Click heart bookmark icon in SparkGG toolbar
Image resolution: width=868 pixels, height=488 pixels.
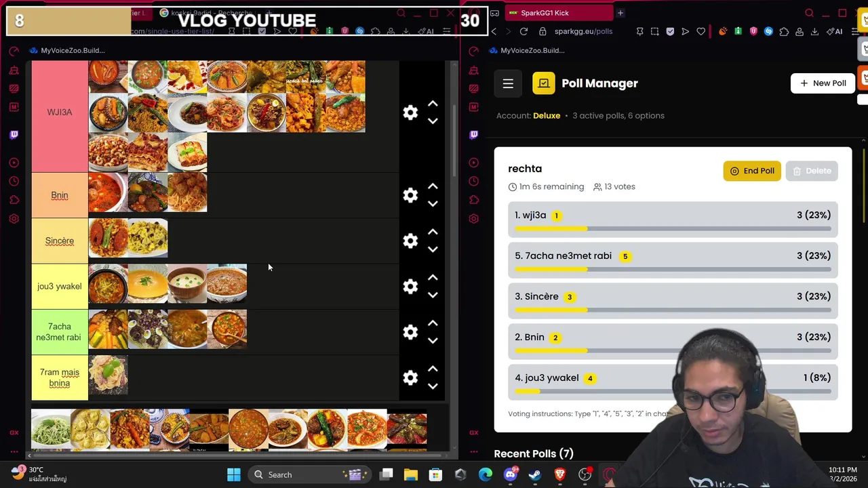click(701, 31)
